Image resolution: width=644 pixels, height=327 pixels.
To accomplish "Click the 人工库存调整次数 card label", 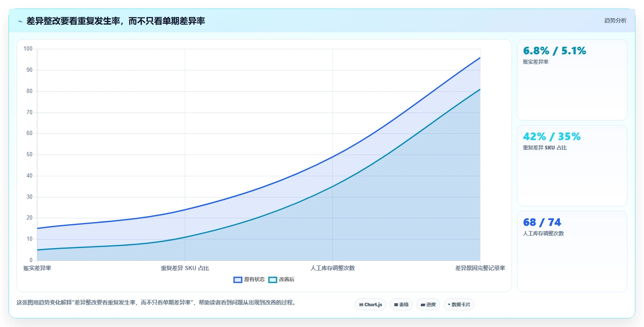I will point(543,234).
